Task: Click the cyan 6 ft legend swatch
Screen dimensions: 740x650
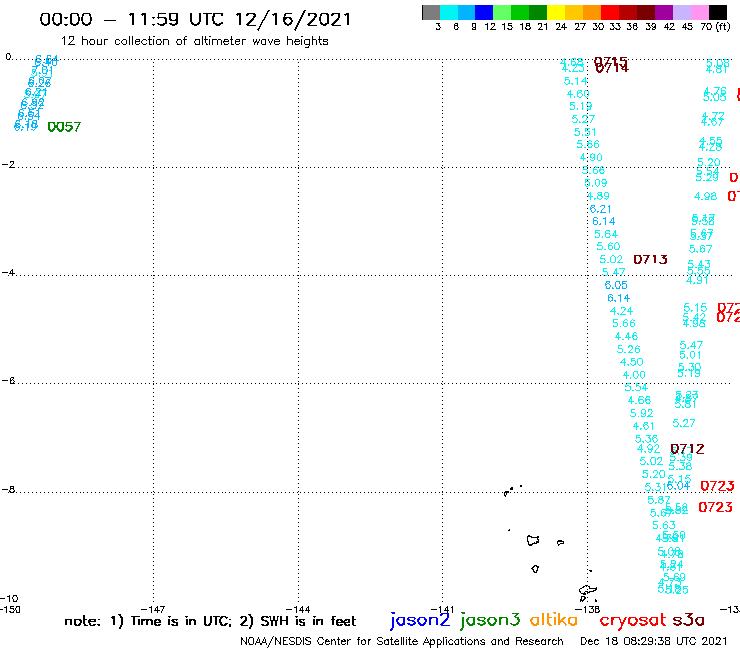Action: tap(449, 12)
